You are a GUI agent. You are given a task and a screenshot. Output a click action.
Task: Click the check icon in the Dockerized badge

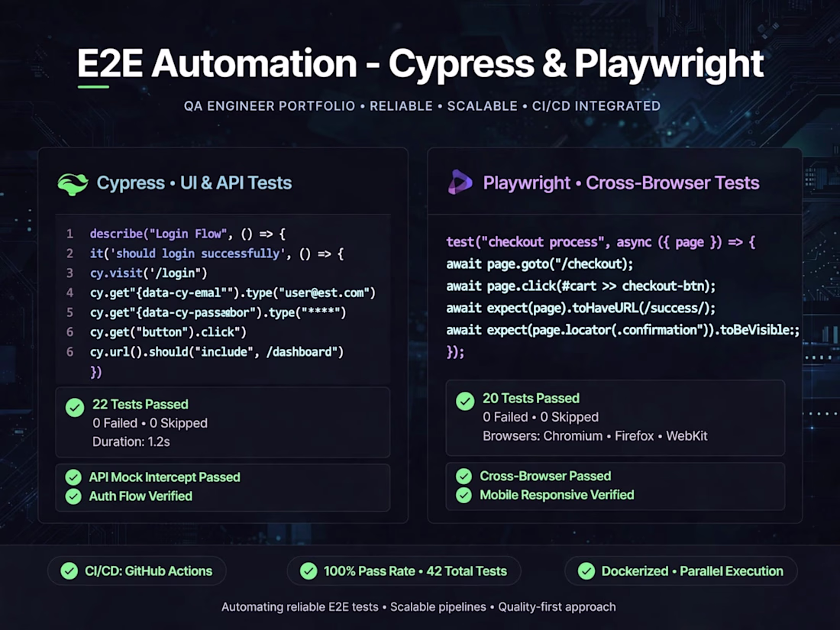tap(586, 571)
